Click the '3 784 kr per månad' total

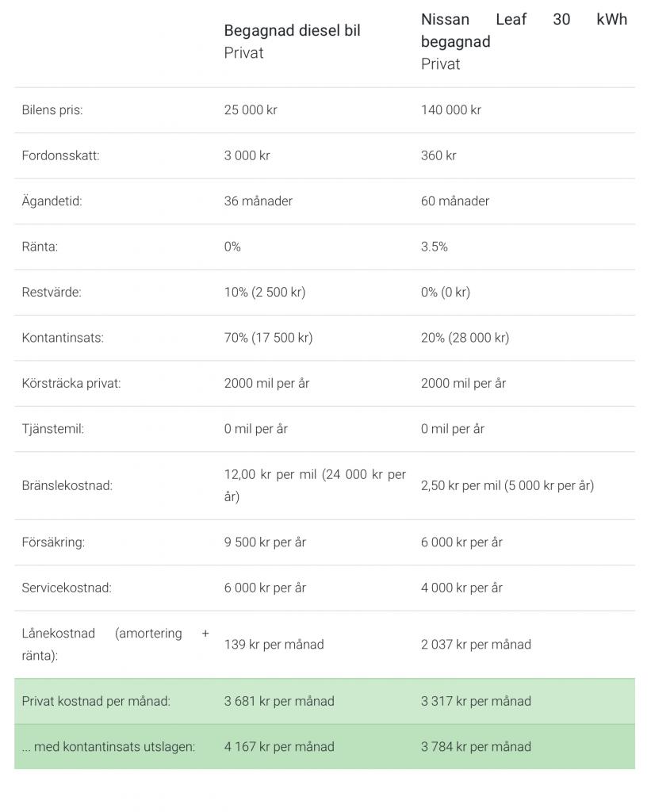[476, 747]
